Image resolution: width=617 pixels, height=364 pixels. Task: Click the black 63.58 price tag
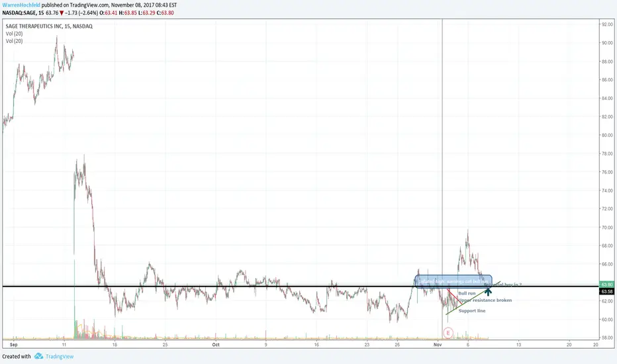607,292
